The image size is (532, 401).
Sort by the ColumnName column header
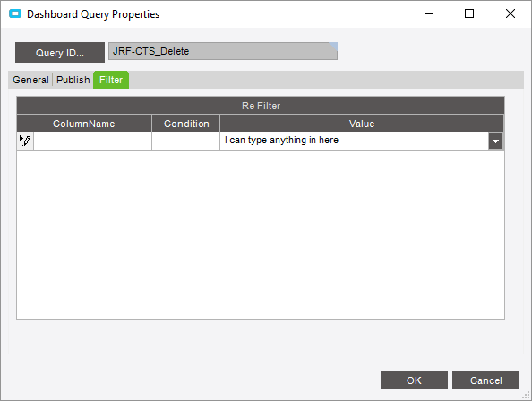coord(84,124)
